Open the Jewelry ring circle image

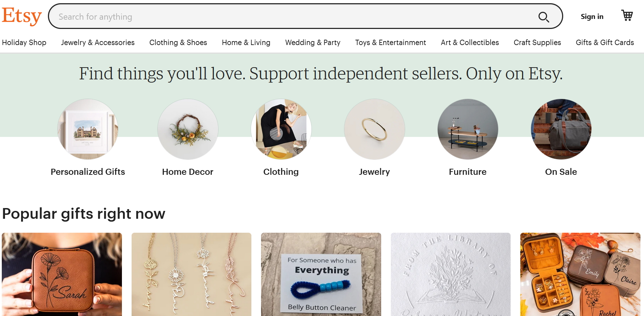tap(374, 129)
